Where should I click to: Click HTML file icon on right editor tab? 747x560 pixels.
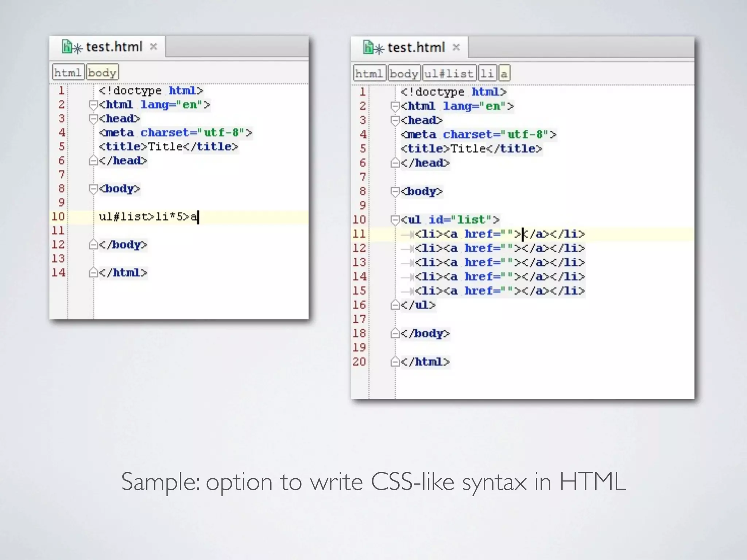tap(369, 47)
